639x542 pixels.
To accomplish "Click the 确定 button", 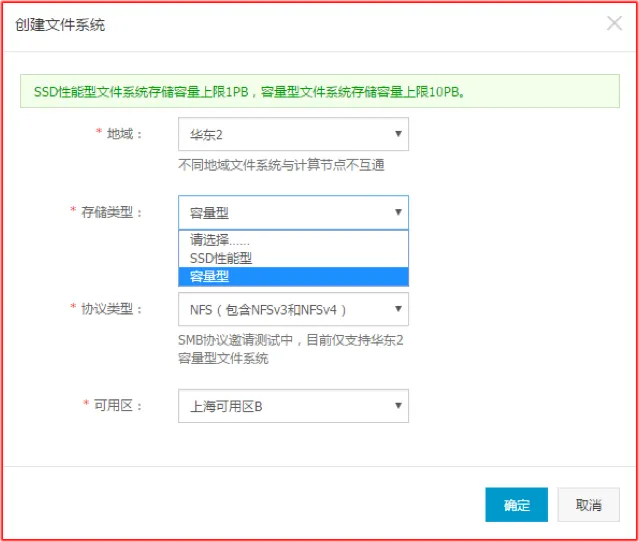I will [x=516, y=505].
